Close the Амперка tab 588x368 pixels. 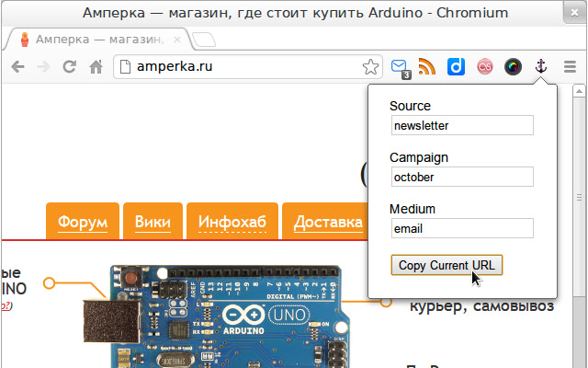tap(177, 39)
